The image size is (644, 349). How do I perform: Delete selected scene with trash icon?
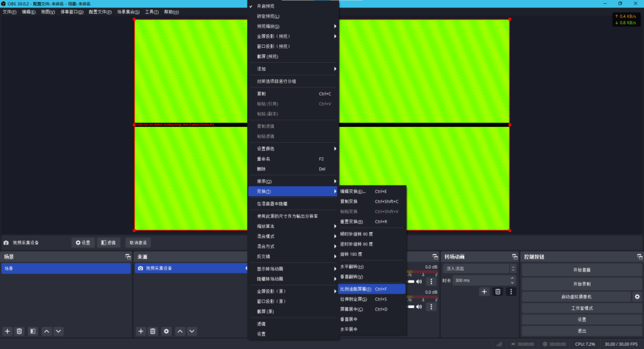pos(19,331)
